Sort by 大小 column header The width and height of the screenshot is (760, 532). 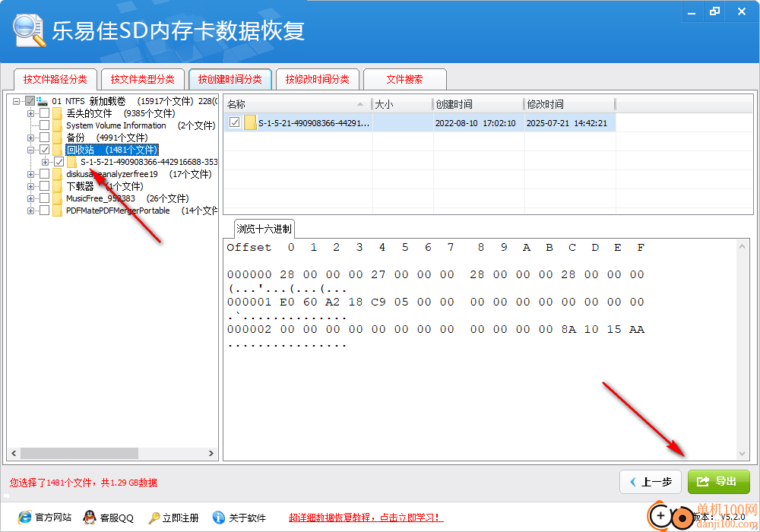(402, 104)
